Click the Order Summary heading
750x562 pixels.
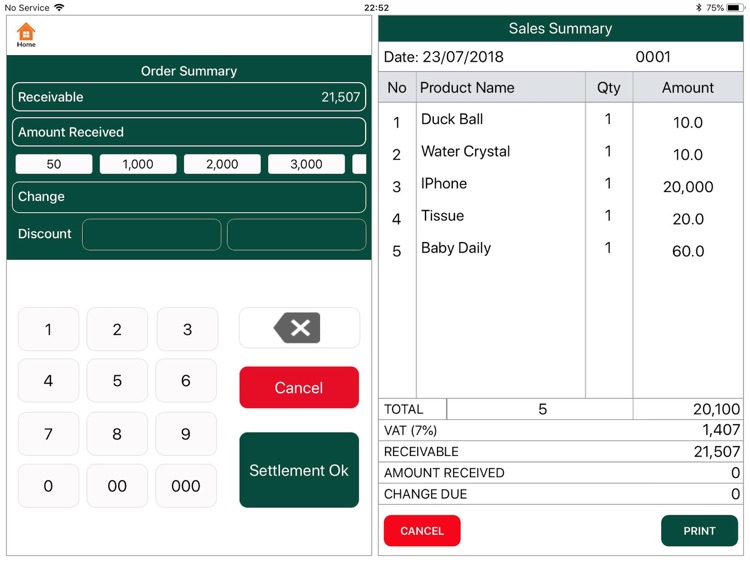click(189, 71)
